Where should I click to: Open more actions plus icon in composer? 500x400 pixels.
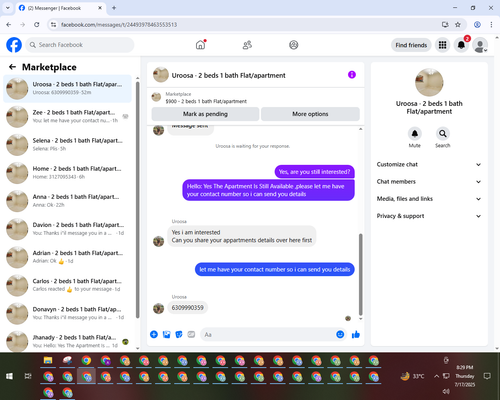154,334
